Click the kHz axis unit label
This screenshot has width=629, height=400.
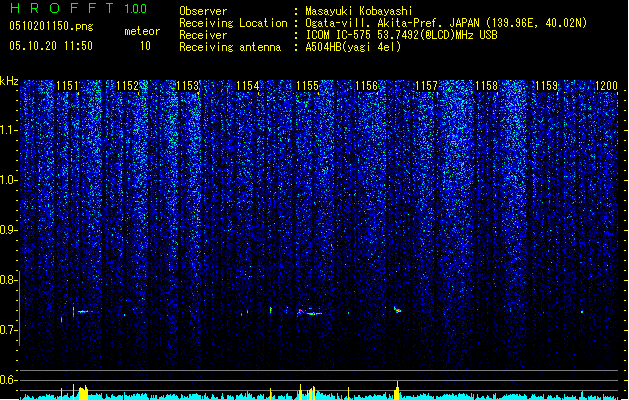point(9,81)
